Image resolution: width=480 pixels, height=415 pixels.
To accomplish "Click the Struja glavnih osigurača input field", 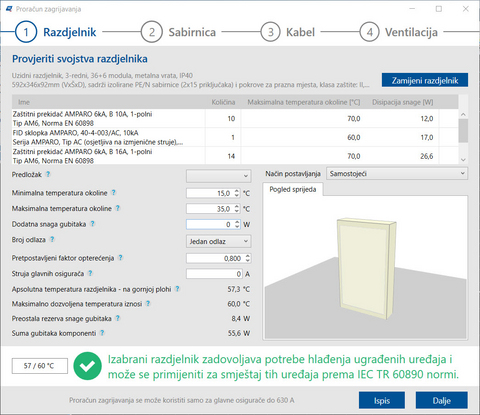I will [215, 274].
